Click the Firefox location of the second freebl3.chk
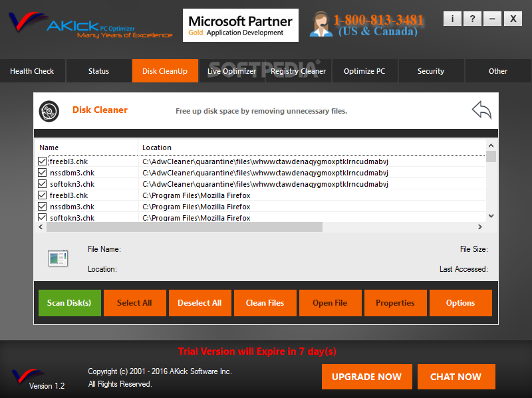The height and width of the screenshot is (398, 532). [x=196, y=195]
